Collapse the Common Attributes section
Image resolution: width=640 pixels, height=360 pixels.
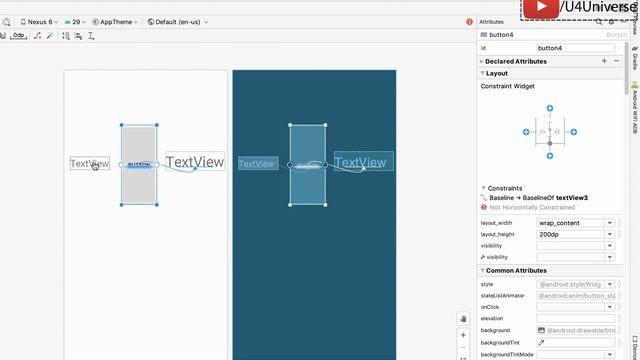[x=482, y=270]
